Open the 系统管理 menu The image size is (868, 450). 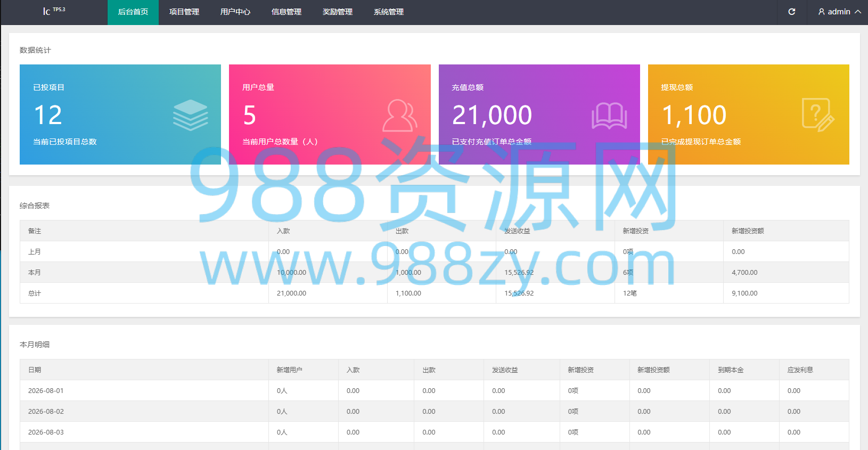tap(389, 12)
